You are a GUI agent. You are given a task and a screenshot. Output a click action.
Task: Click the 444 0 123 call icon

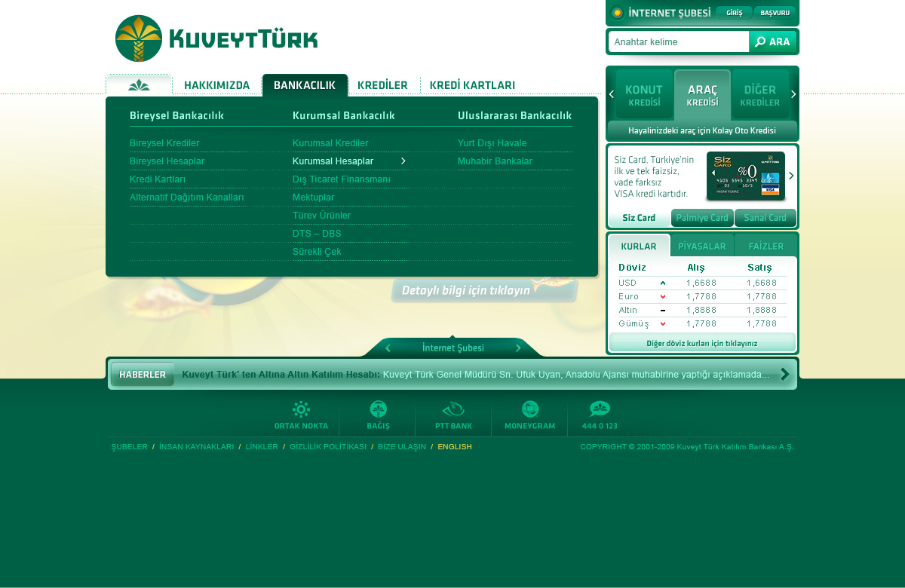[x=600, y=410]
